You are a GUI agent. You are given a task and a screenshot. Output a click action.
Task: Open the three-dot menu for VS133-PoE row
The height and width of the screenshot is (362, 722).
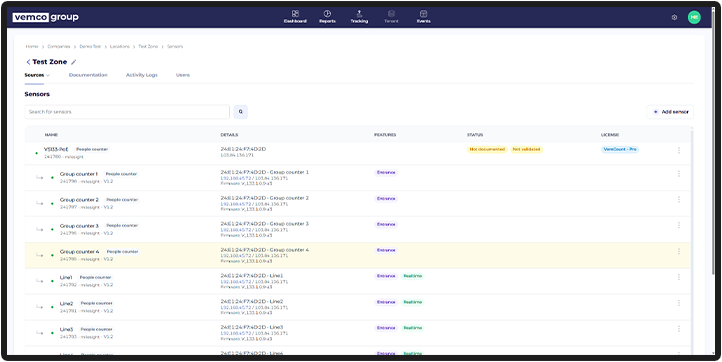679,150
